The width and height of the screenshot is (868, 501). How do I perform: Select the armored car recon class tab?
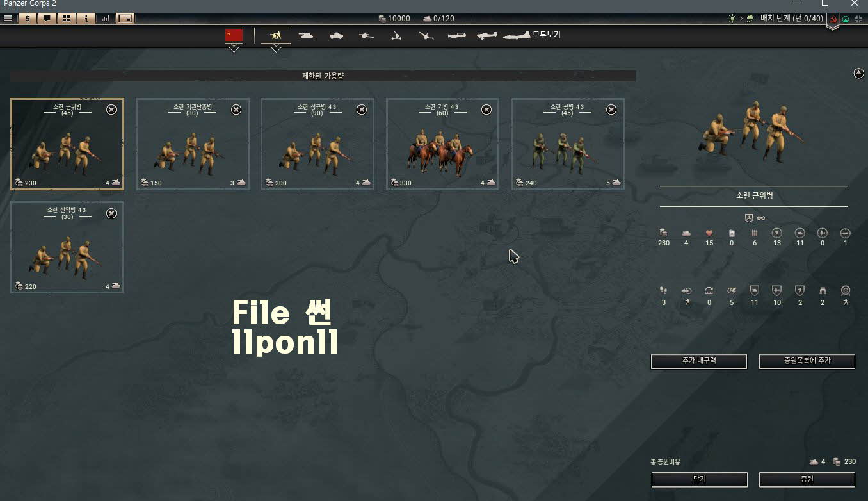pos(337,36)
